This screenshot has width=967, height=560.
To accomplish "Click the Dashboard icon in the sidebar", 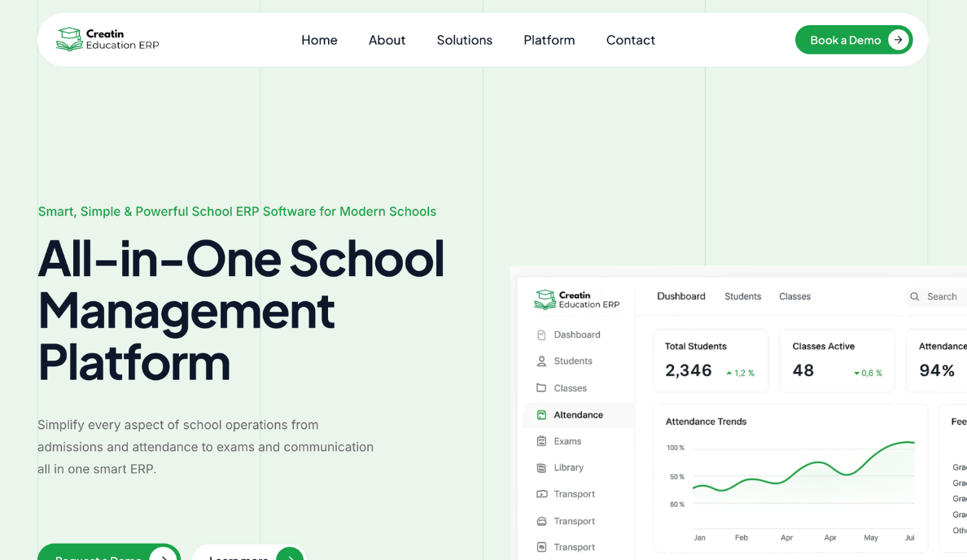I will (541, 335).
